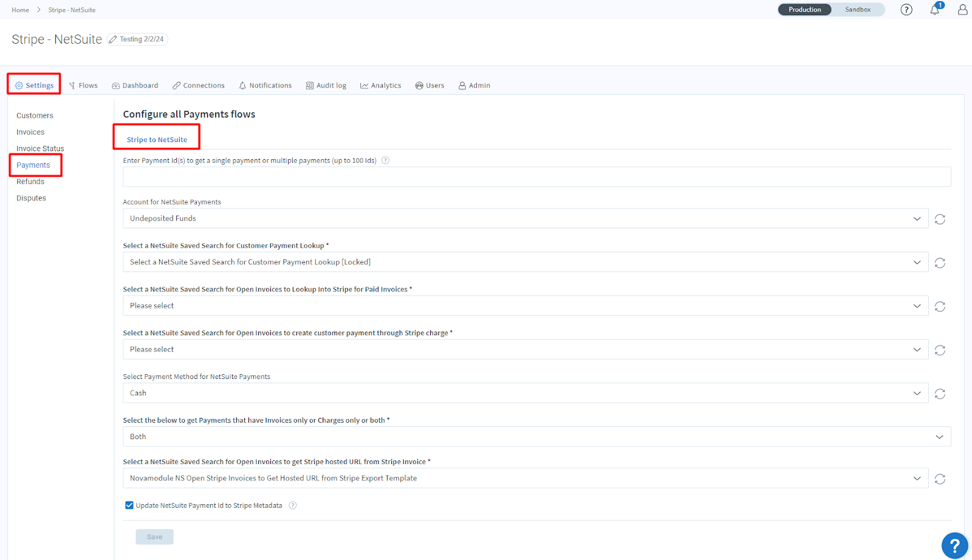
Task: Open Disputes settings section
Action: (x=31, y=198)
